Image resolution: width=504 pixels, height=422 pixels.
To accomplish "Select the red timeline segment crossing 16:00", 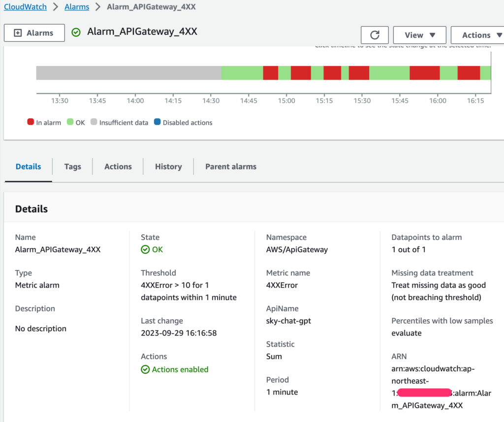I will click(425, 73).
